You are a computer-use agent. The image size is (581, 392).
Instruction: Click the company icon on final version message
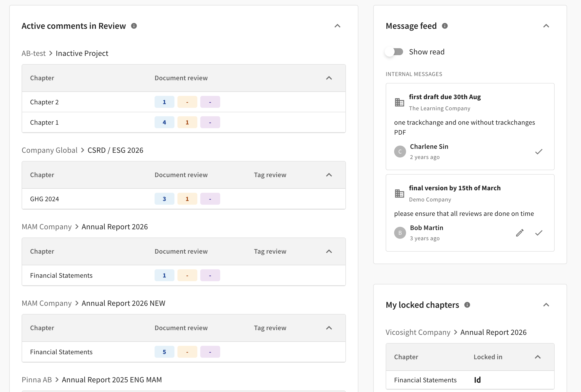point(400,194)
